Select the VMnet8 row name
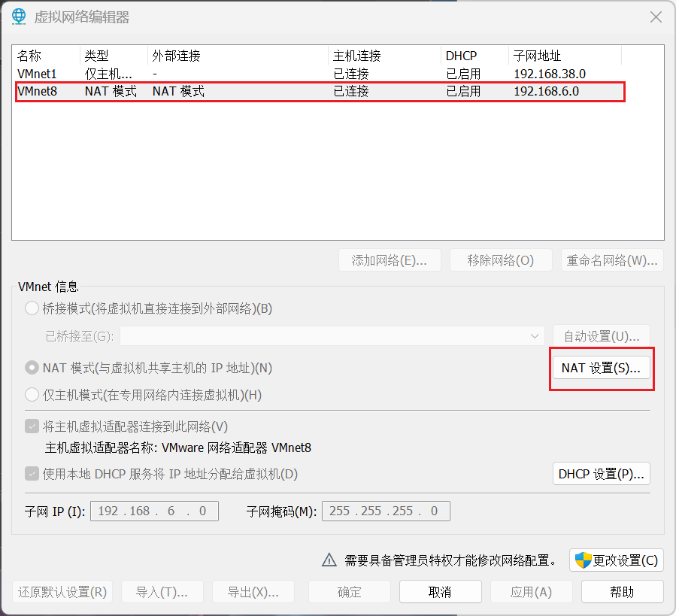The image size is (676, 616). 37,92
